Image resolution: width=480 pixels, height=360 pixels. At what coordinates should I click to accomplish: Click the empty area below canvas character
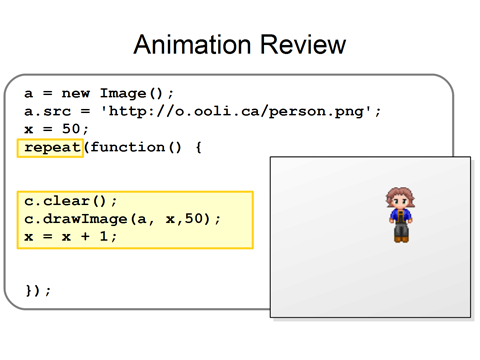[400, 280]
